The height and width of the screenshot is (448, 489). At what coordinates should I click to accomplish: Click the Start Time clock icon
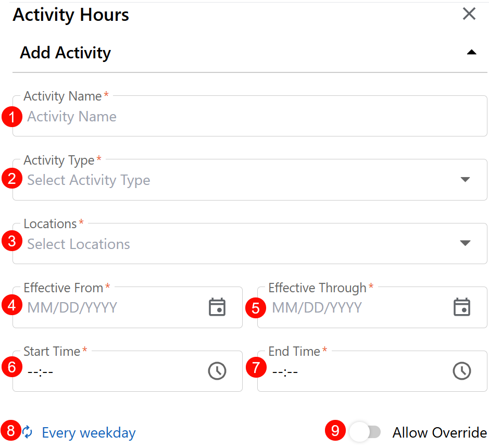pyautogui.click(x=217, y=371)
